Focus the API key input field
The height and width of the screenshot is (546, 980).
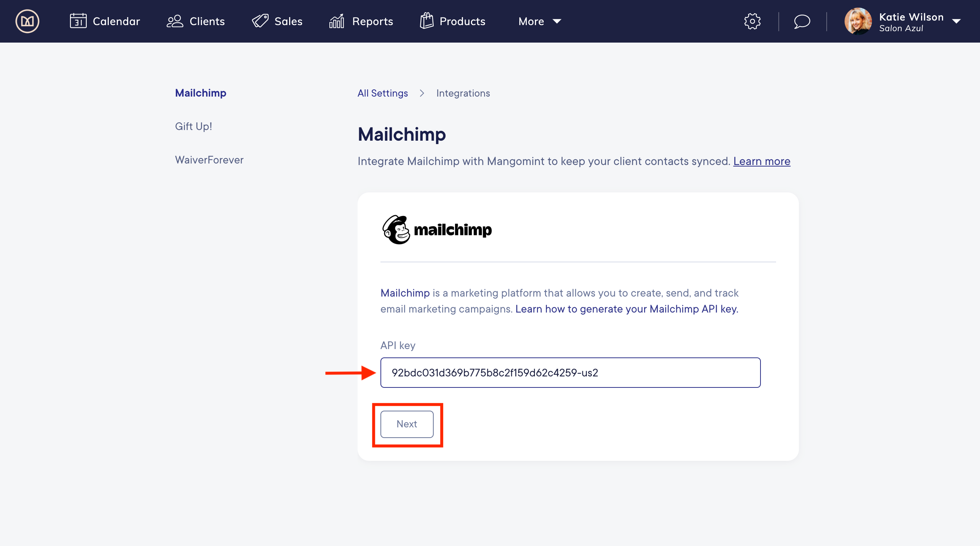[570, 373]
